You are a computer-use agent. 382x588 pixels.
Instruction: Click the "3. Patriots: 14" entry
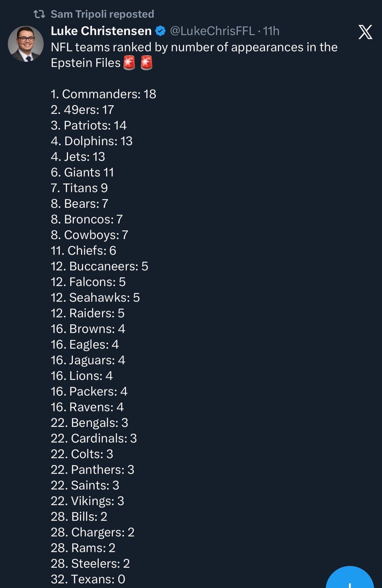point(88,126)
